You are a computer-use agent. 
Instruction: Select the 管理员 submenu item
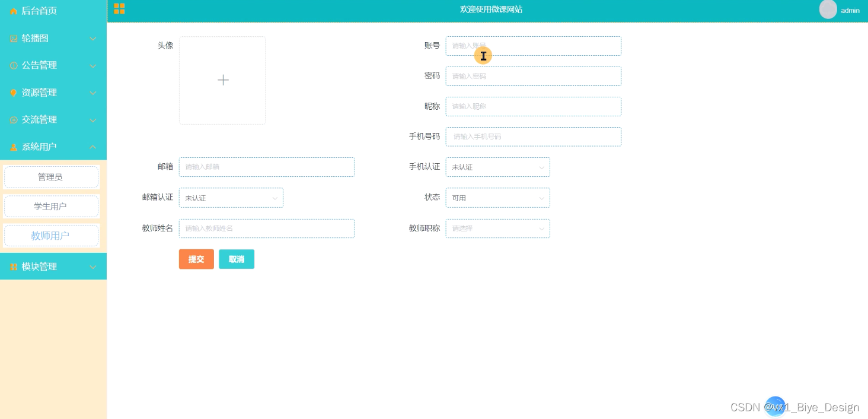pyautogui.click(x=51, y=177)
